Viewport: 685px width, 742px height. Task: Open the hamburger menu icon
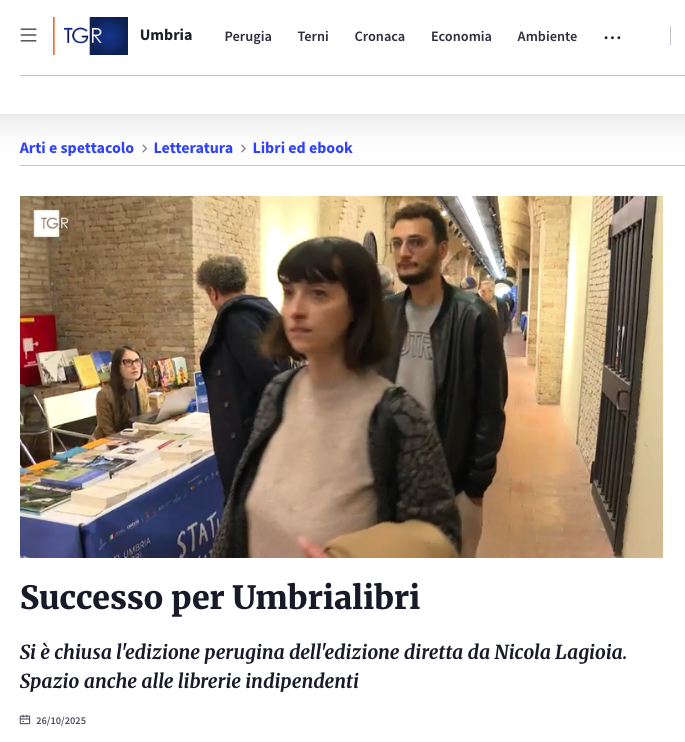(x=28, y=35)
